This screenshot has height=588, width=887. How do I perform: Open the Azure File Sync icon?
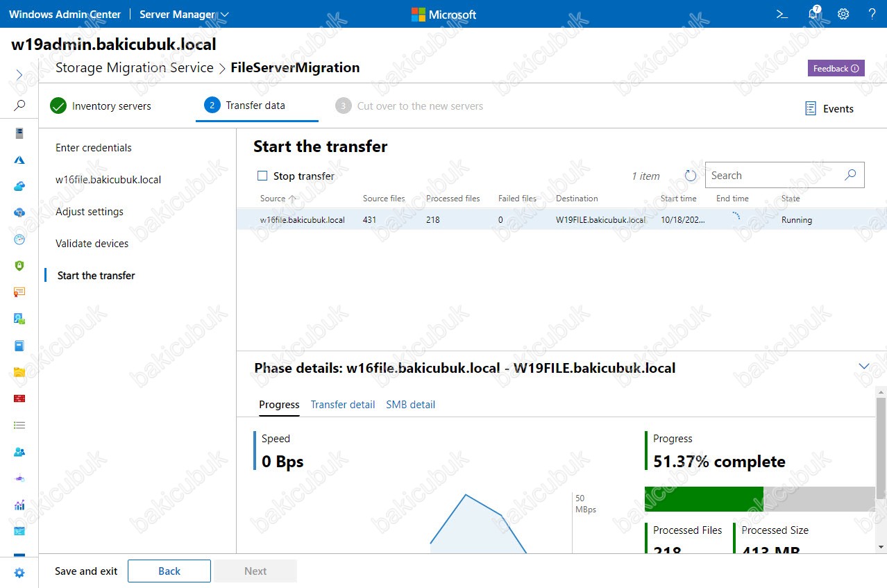tap(19, 212)
